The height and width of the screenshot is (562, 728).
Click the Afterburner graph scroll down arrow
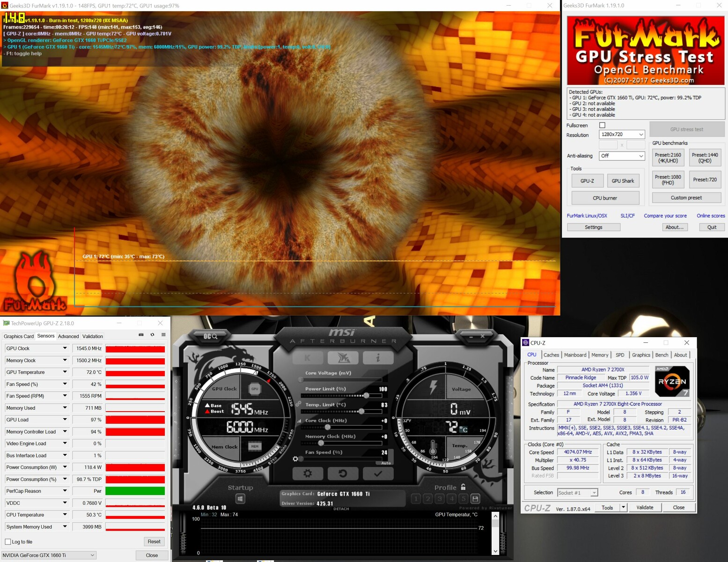click(495, 551)
